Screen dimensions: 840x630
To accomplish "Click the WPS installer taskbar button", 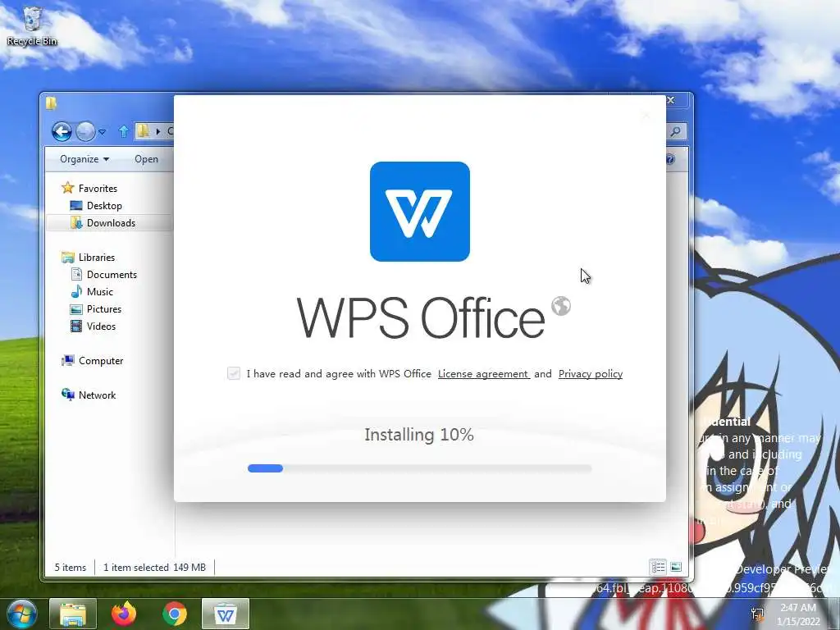I will click(226, 614).
